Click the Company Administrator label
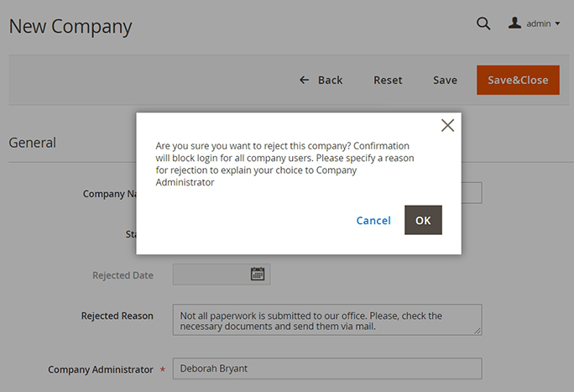 [x=101, y=369]
